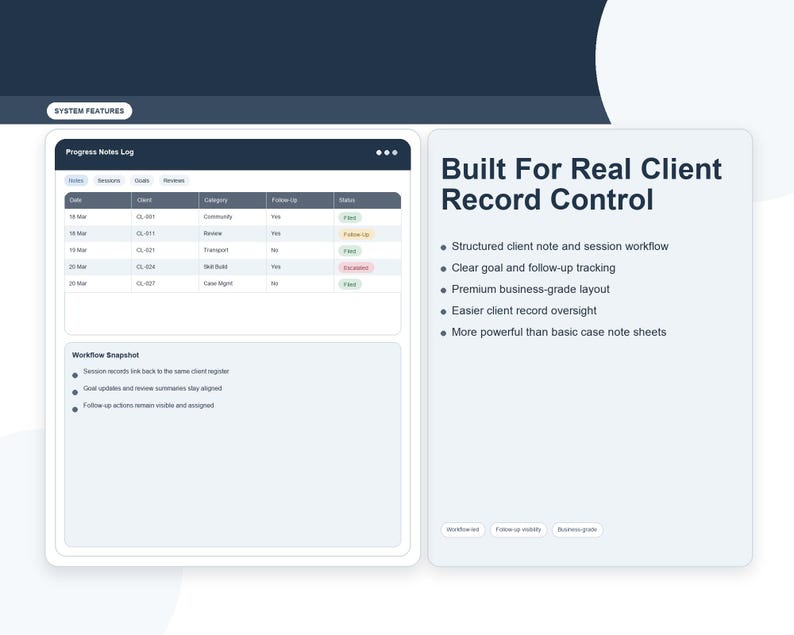
Task: Click the Filed status badge for CL-021
Action: tap(350, 251)
